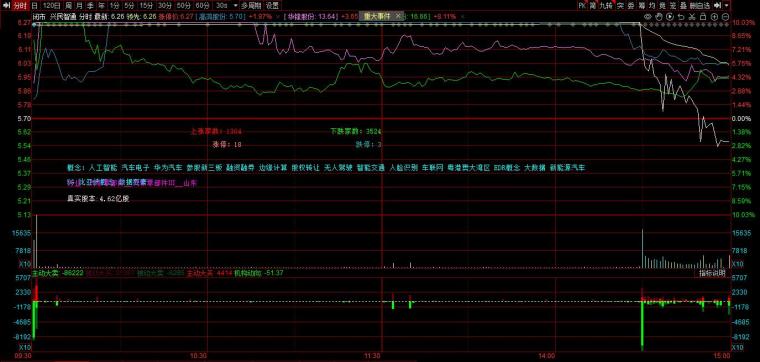Click the 机构动向 indicator label

point(259,273)
